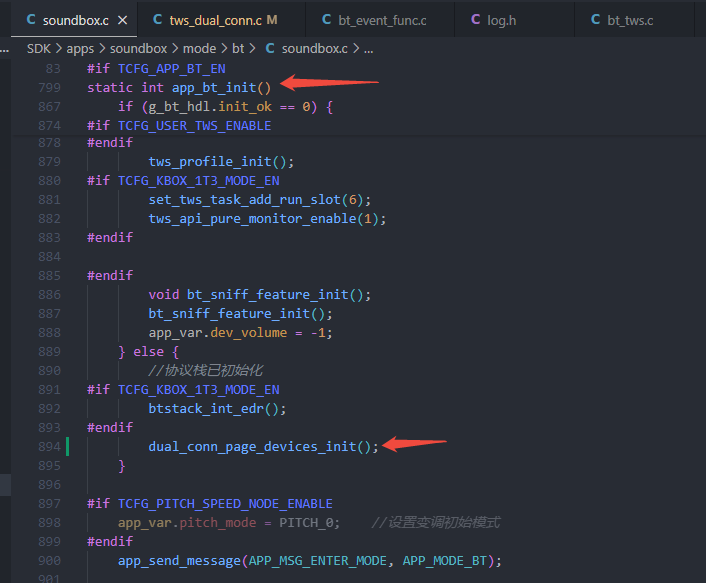Click on TCFG_USER_TWS_ENABLE macro
The height and width of the screenshot is (583, 706).
(195, 126)
